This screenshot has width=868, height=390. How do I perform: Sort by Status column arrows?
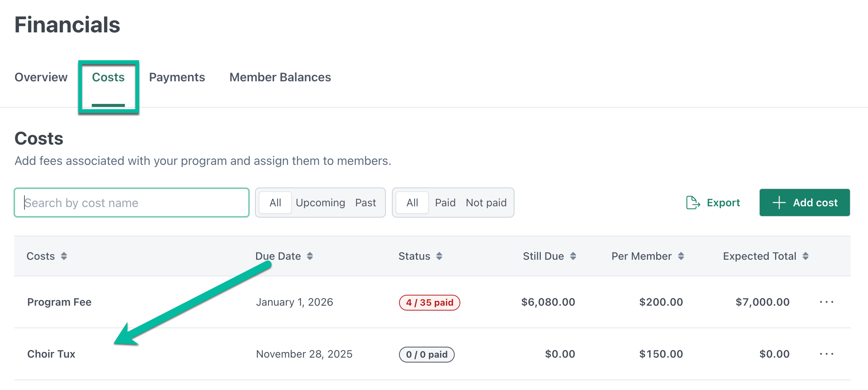pyautogui.click(x=439, y=256)
